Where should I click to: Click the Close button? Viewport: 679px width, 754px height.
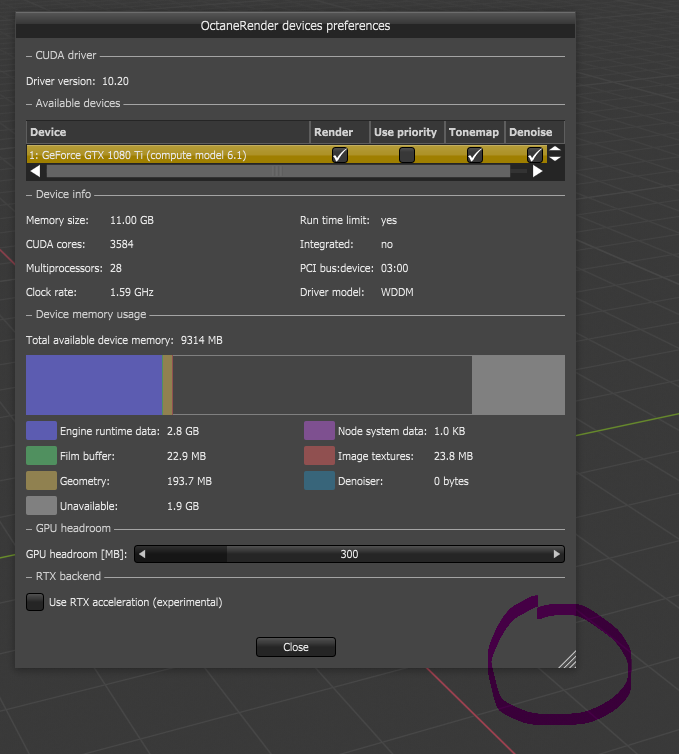[x=296, y=647]
